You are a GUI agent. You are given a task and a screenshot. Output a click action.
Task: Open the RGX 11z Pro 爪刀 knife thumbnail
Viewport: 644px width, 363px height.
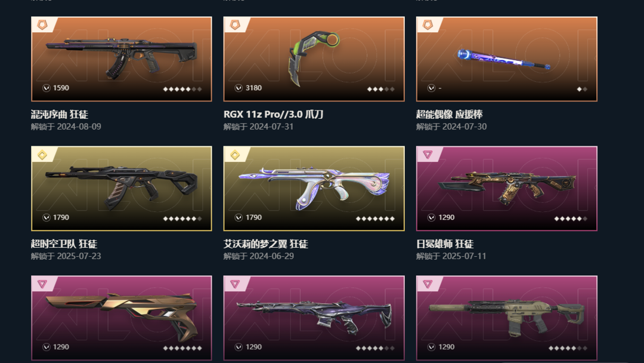[314, 59]
